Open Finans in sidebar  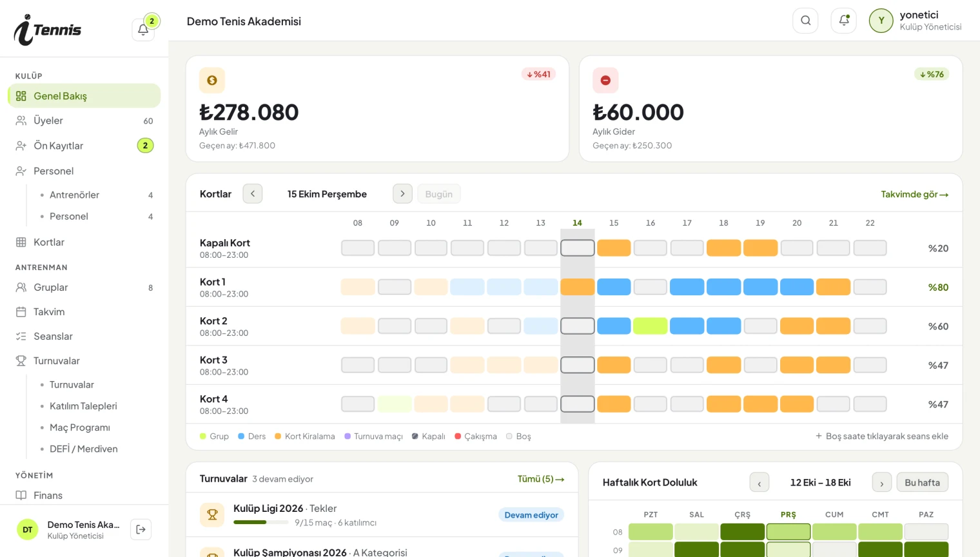pyautogui.click(x=84, y=495)
